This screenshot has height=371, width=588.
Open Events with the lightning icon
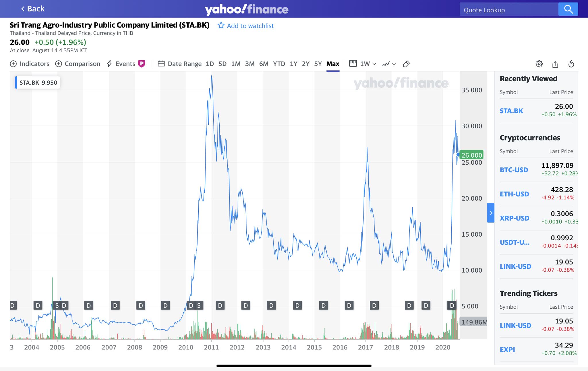tap(121, 64)
